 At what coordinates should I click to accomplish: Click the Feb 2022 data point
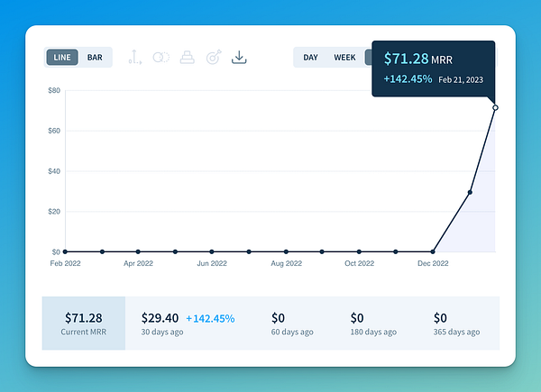coord(65,251)
